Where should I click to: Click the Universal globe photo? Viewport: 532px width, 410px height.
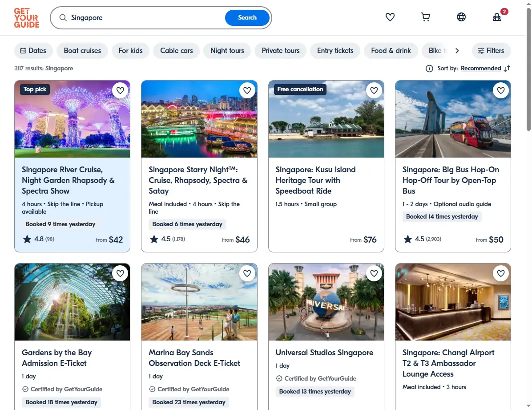pos(326,302)
